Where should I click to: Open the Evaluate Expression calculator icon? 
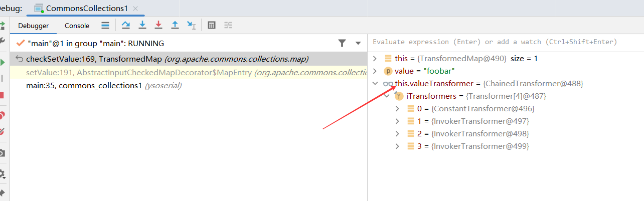[212, 25]
